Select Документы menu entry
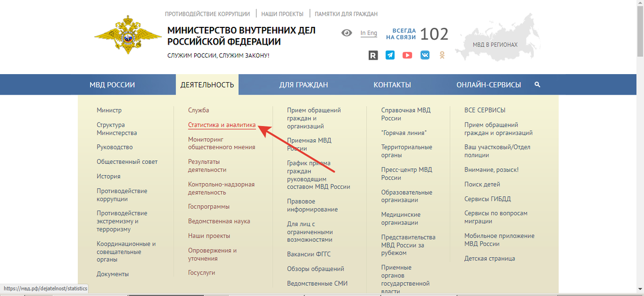 pos(113,274)
